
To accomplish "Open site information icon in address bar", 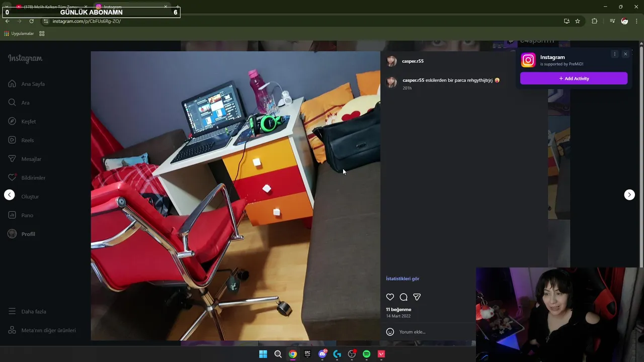I will tap(46, 21).
